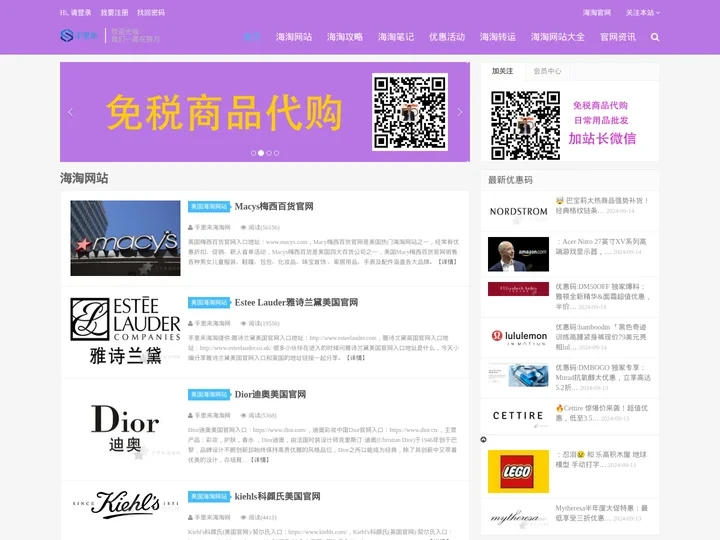Open the Macys梅西百货官网 article title
This screenshot has width=720, height=540.
(274, 207)
